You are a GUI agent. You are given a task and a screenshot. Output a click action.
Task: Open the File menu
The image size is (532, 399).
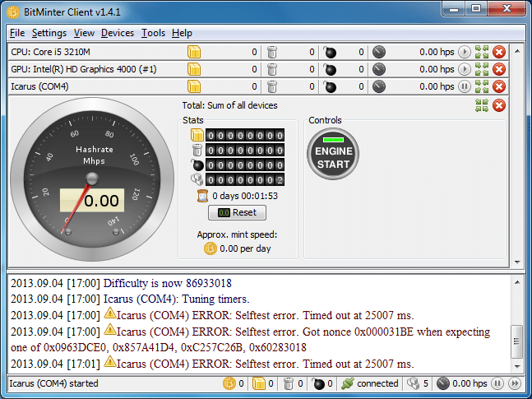(x=17, y=33)
